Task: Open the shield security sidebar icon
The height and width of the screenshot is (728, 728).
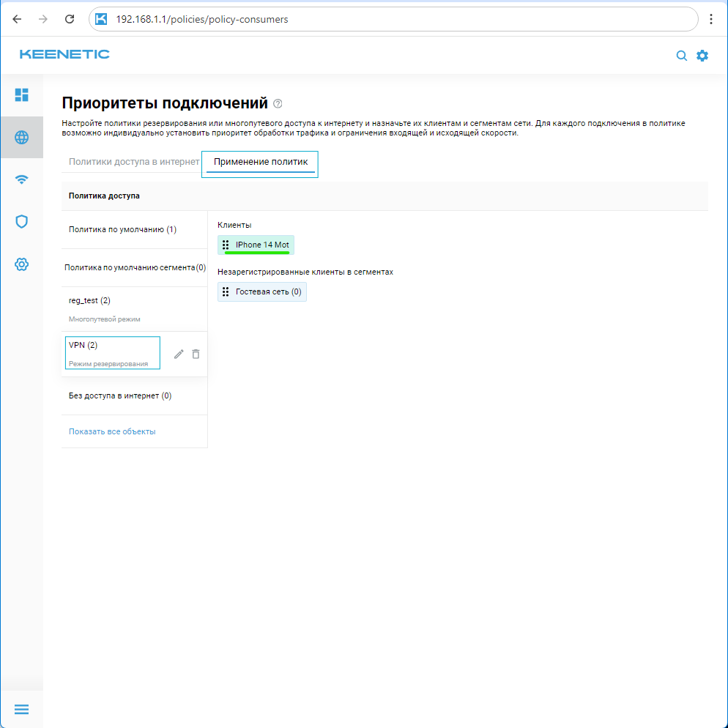Action: click(22, 221)
